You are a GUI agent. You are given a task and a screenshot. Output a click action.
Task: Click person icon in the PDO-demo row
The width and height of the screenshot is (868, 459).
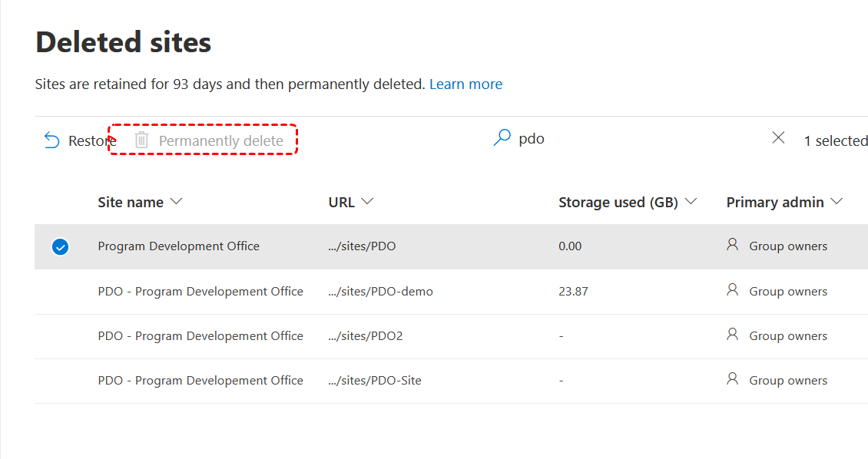pos(732,290)
